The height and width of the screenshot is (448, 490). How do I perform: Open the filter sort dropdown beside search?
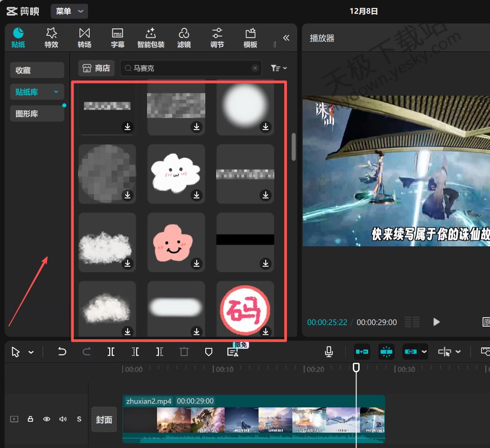pyautogui.click(x=278, y=68)
